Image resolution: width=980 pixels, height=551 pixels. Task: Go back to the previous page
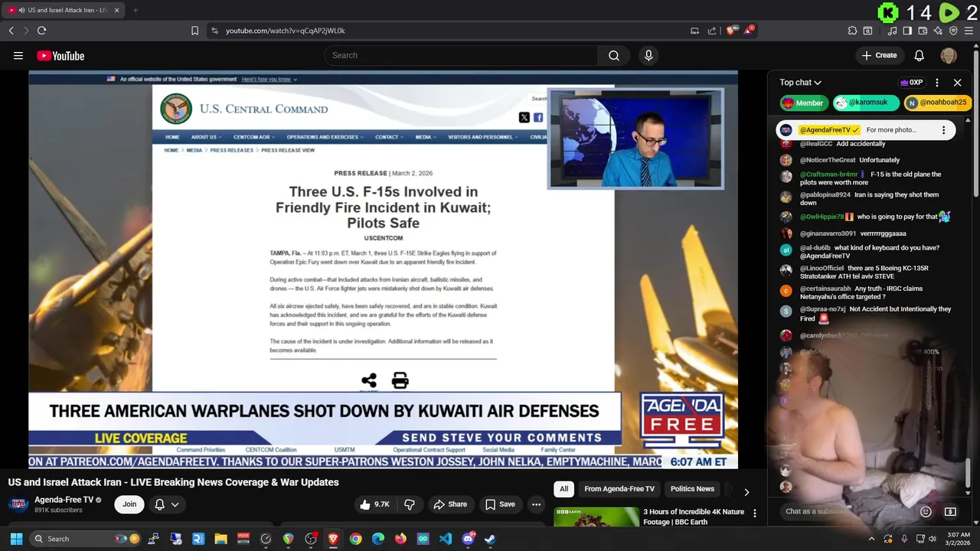pos(11,31)
